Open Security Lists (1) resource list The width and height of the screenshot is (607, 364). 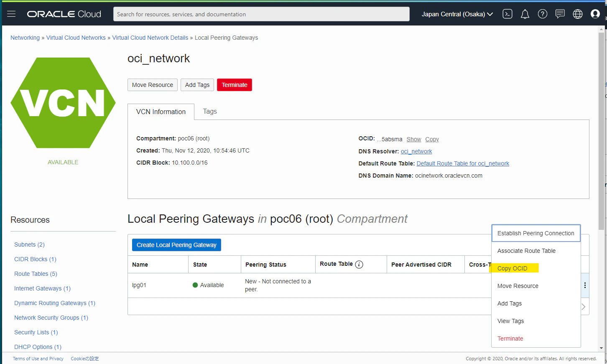[x=36, y=332]
